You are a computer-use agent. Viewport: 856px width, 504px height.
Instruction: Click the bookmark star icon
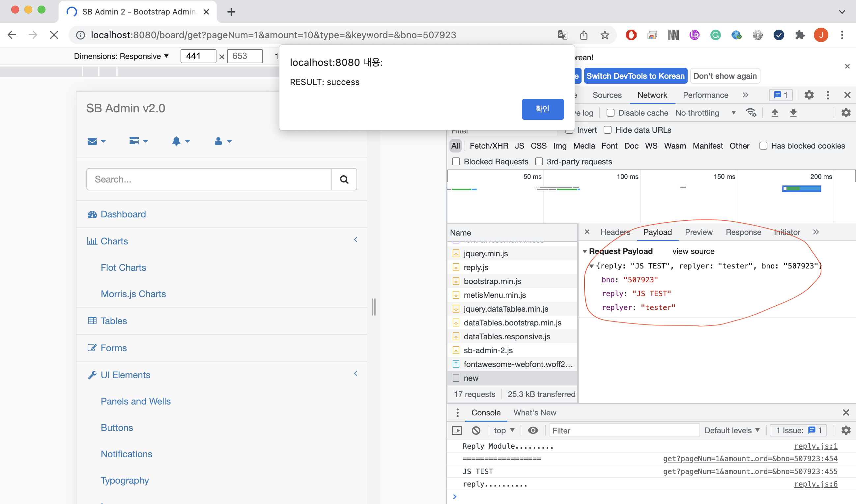(x=605, y=35)
